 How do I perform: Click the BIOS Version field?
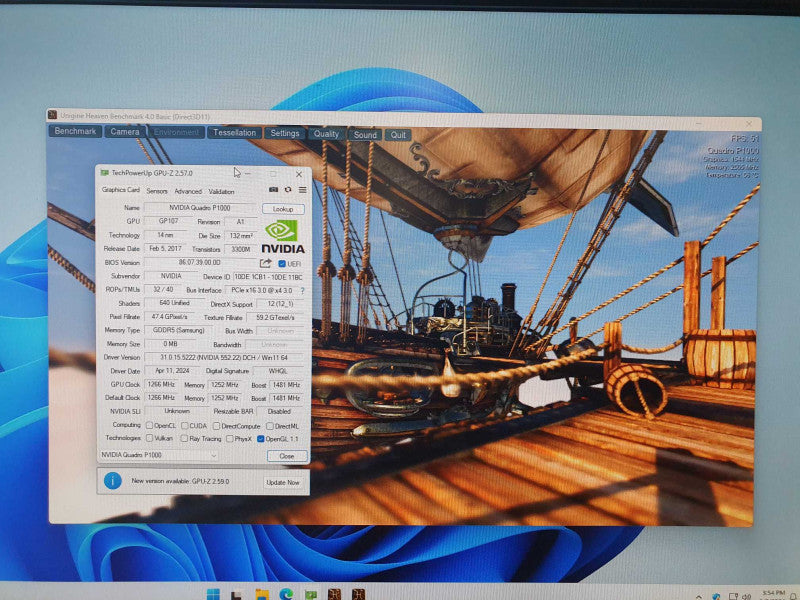[199, 262]
